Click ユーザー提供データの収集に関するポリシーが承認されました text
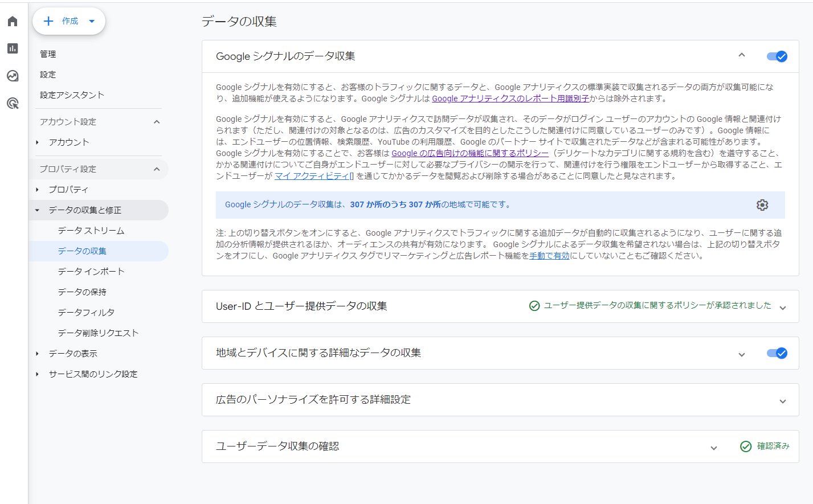This screenshot has height=504, width=813. pyautogui.click(x=657, y=305)
